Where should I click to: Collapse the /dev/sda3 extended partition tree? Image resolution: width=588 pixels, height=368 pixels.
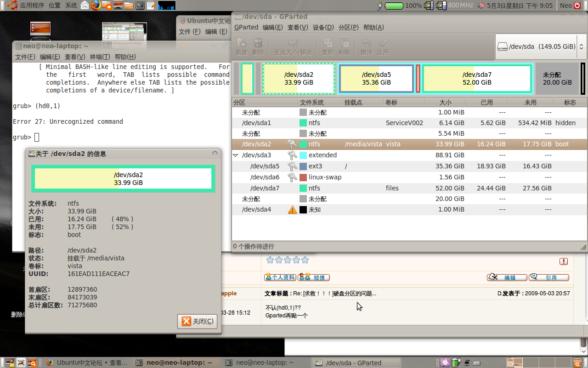pyautogui.click(x=236, y=155)
